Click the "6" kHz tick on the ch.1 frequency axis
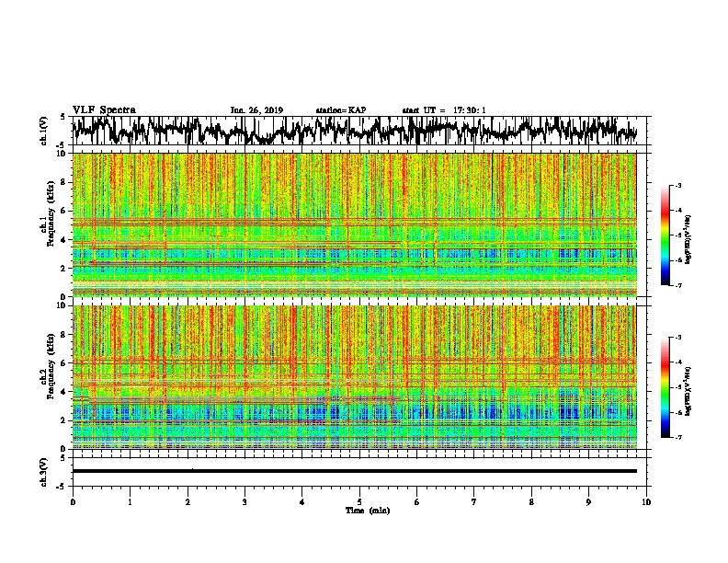This screenshot has width=728, height=563. tap(64, 212)
